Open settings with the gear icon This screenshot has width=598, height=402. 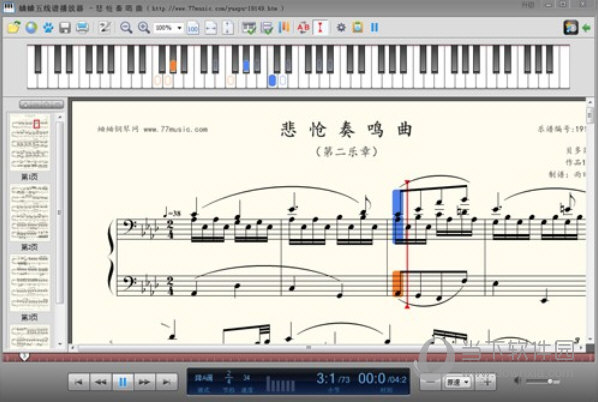[341, 27]
